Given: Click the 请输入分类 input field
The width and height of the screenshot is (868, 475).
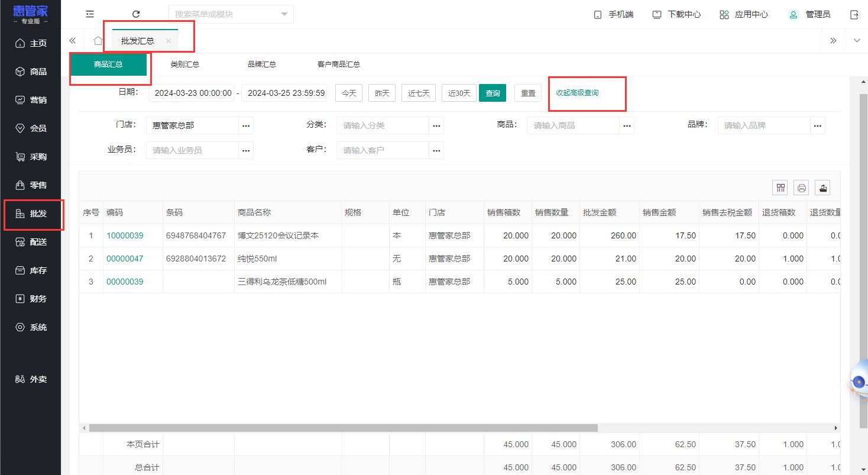Looking at the screenshot, I should (383, 125).
